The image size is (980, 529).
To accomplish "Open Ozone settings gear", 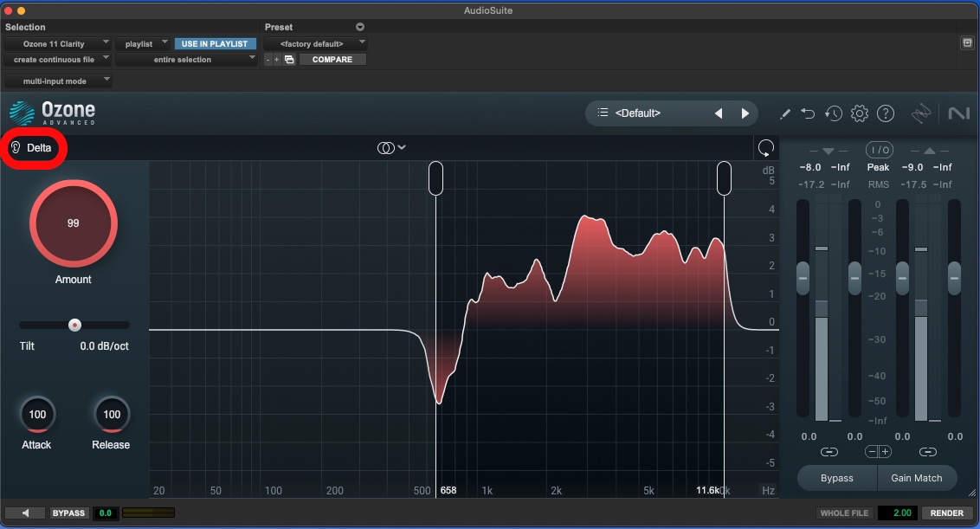I will [860, 113].
